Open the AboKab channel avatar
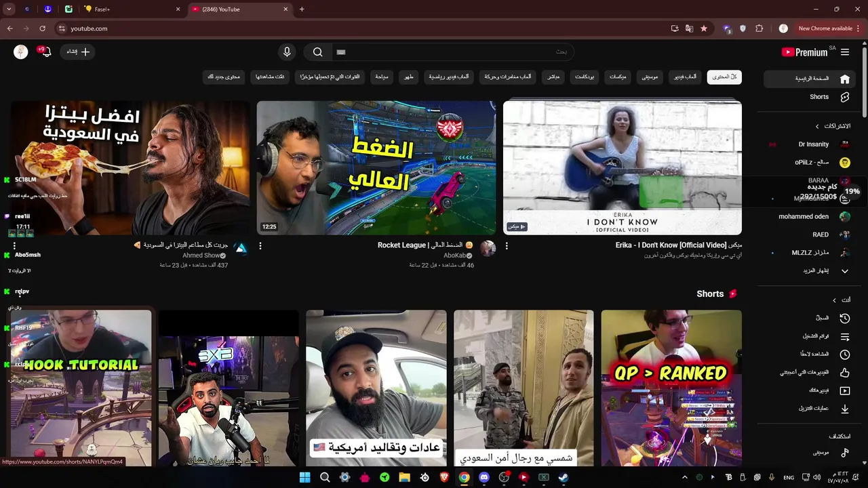The width and height of the screenshot is (868, 488). (488, 248)
